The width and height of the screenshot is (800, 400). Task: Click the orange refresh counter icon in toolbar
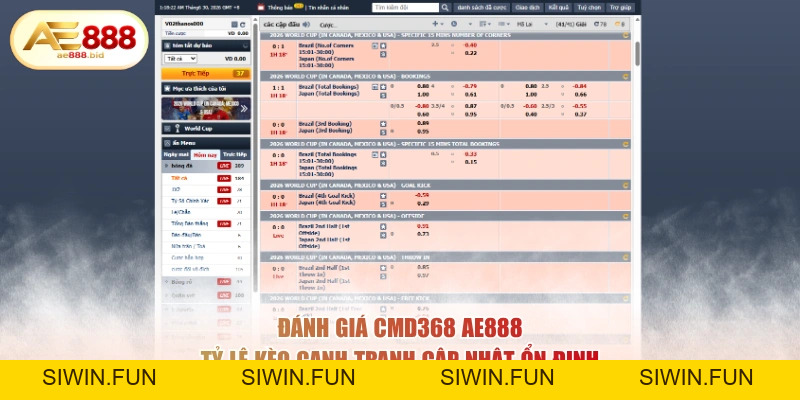(619, 24)
